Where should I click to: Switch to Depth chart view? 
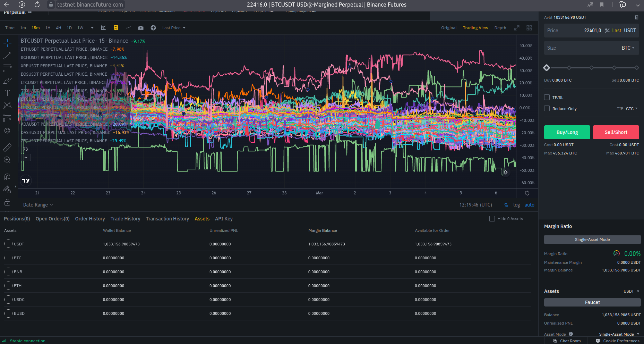point(500,28)
